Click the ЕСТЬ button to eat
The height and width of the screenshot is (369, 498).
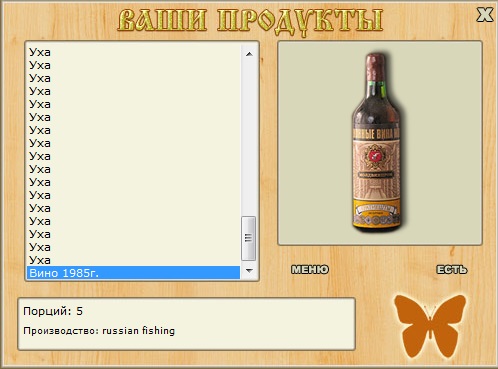(452, 269)
